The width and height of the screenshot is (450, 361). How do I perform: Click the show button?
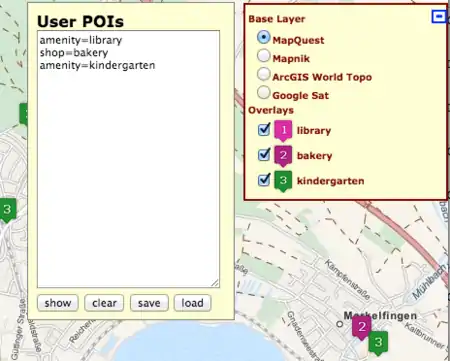(x=58, y=303)
